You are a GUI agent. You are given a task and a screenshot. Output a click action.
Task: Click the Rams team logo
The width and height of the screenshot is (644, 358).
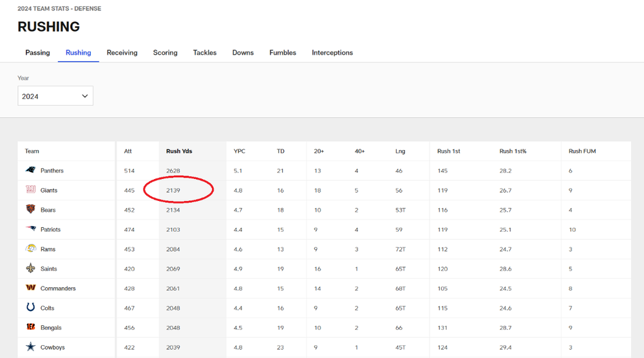pos(30,249)
